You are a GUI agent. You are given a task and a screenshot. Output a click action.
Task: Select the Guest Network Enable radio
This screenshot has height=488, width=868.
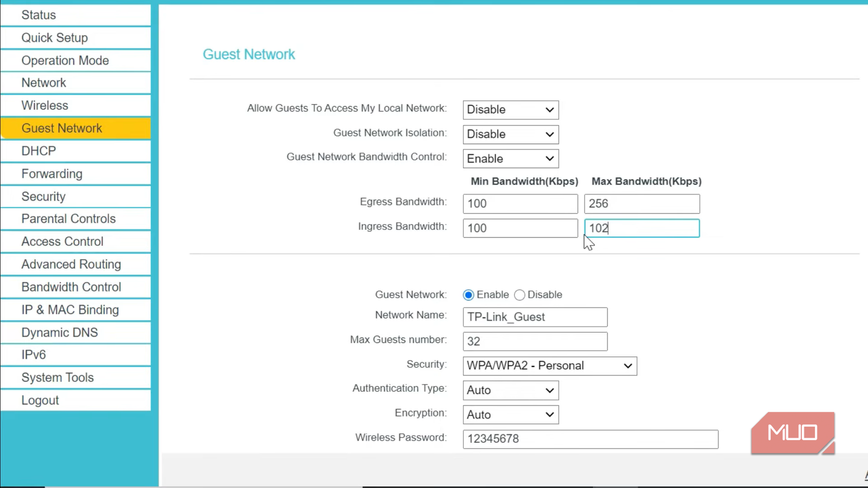pyautogui.click(x=468, y=295)
